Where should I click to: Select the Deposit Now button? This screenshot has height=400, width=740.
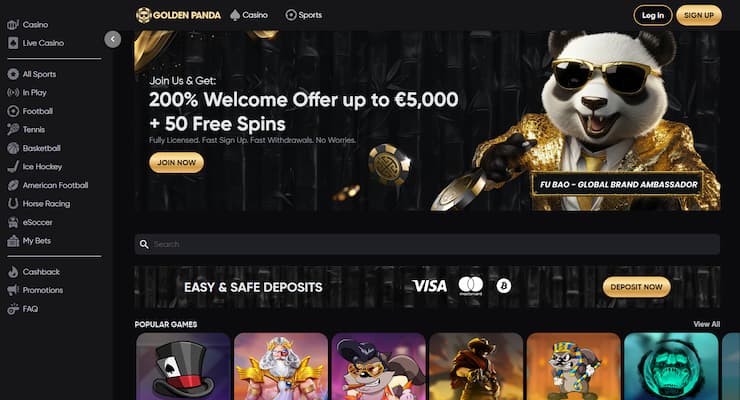[636, 287]
